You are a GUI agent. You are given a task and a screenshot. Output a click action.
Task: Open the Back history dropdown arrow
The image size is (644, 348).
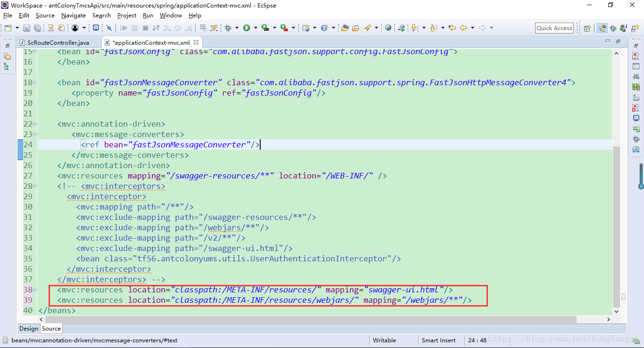click(472, 28)
